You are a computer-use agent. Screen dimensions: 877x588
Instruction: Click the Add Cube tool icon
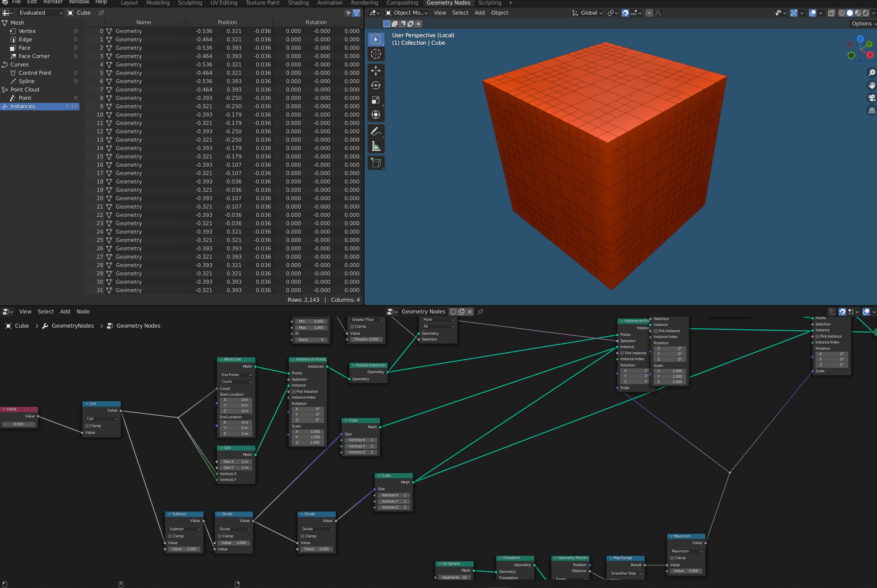click(x=375, y=163)
